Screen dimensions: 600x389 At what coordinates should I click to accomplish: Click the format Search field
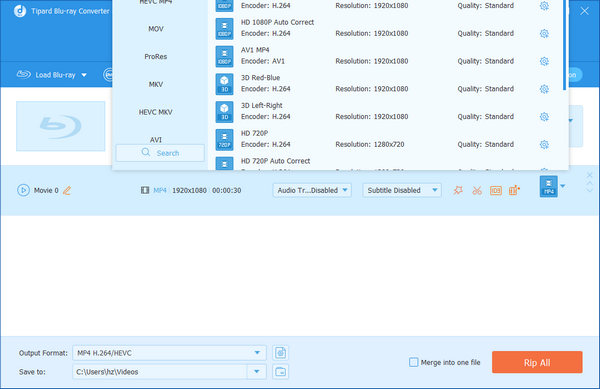click(160, 153)
